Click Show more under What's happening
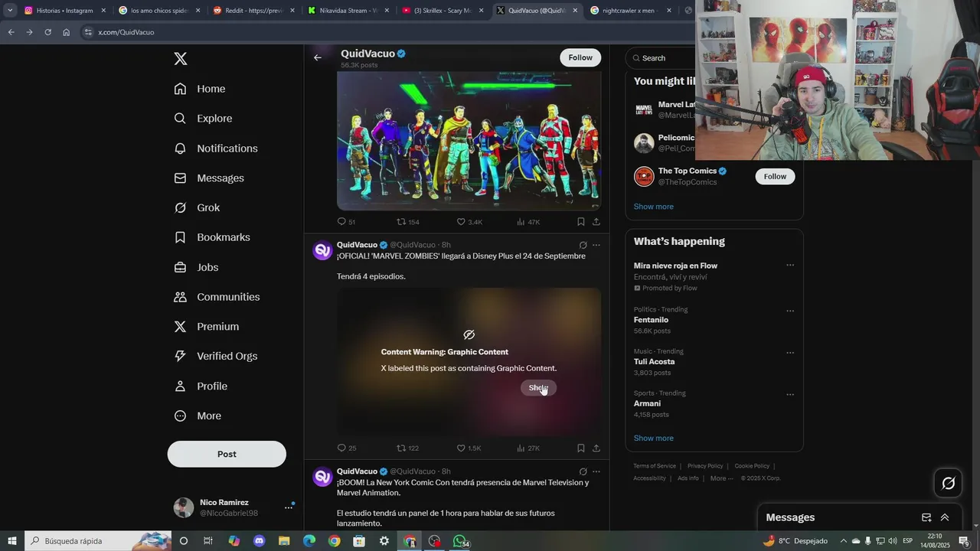980x551 pixels. [654, 439]
